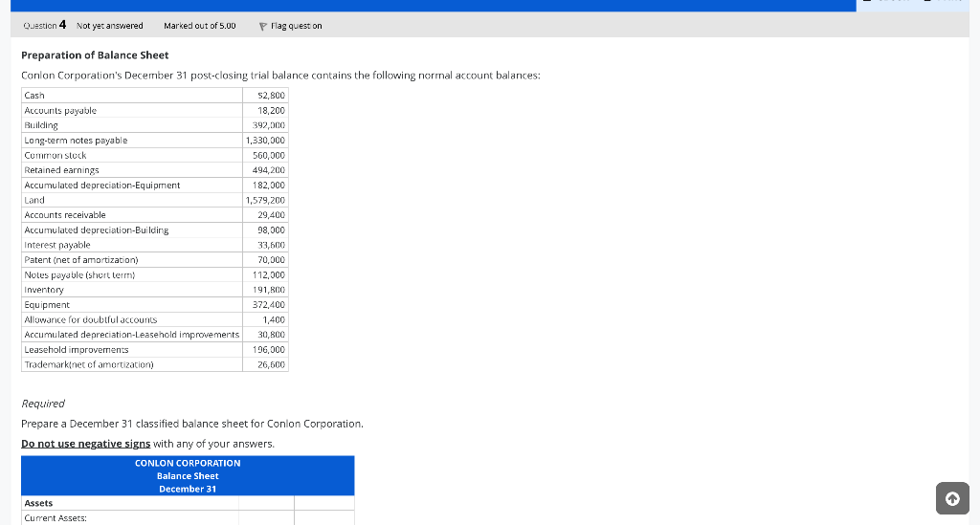Screen dimensions: 980x525
Task: Click the 'Accounts payable' row label
Action: 60,111
